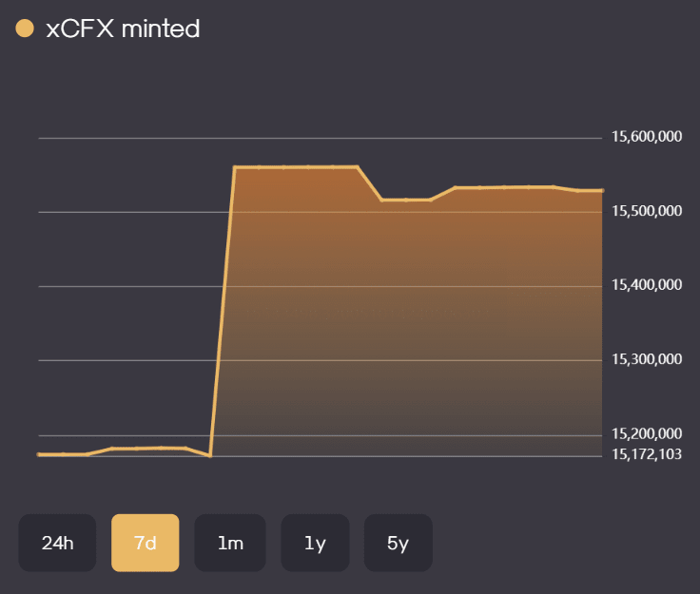The image size is (700, 594).
Task: Click the 15,200,000 y-axis label
Action: (647, 435)
